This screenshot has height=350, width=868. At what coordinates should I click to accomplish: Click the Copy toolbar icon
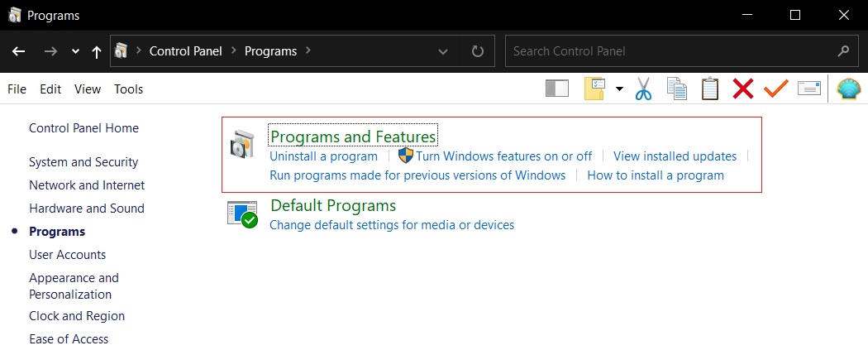(676, 89)
